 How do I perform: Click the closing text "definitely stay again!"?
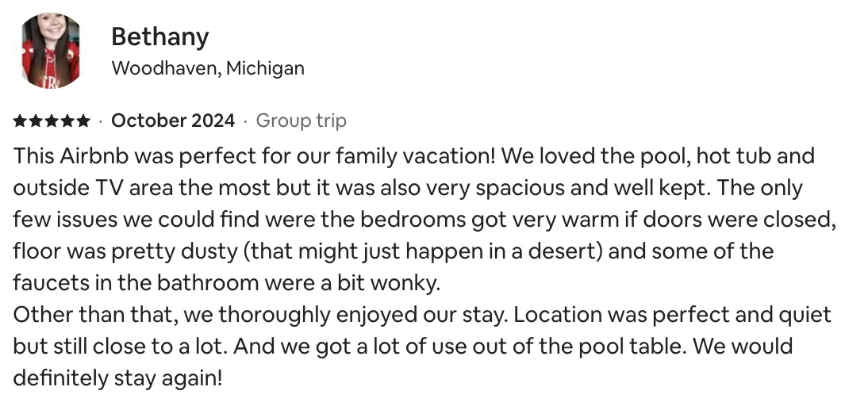point(117,378)
